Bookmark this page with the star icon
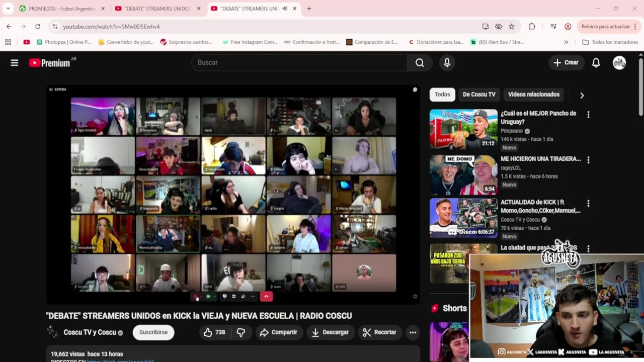The image size is (644, 362). [512, 26]
